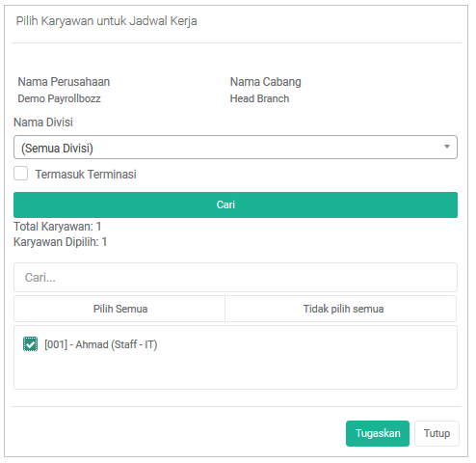The width and height of the screenshot is (476, 463).
Task: Close the dialog with Tutup
Action: tap(436, 433)
